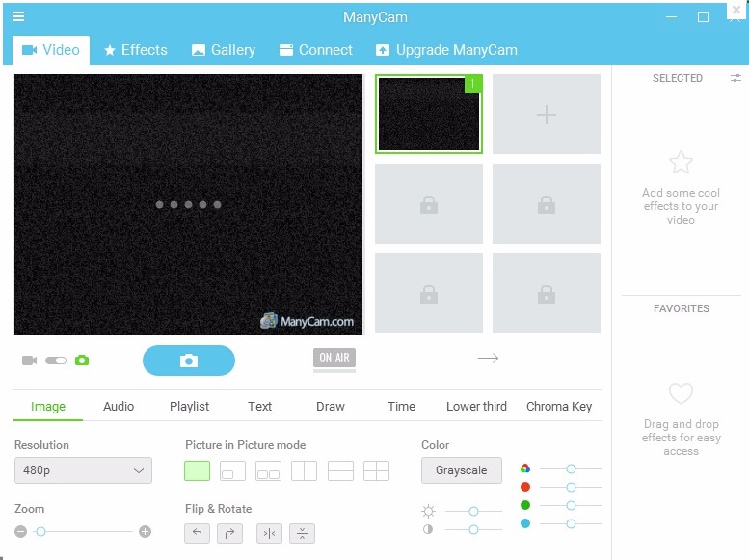Screen dimensions: 749x560
Task: Click the RGB color balance icon
Action: click(525, 468)
